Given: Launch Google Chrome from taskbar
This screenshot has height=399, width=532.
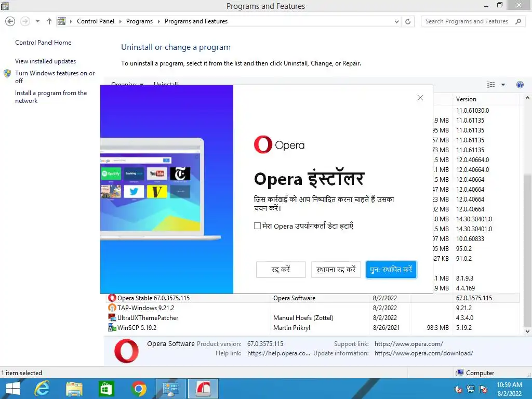Looking at the screenshot, I should [138, 389].
